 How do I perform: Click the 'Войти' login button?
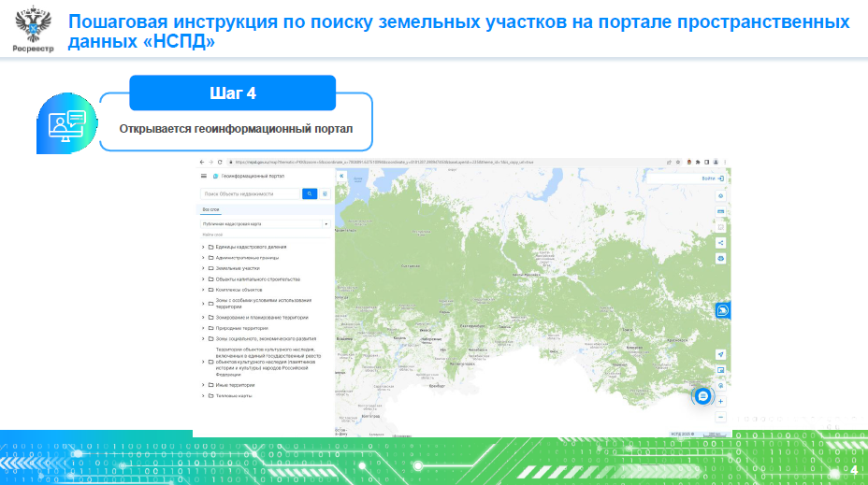point(712,178)
